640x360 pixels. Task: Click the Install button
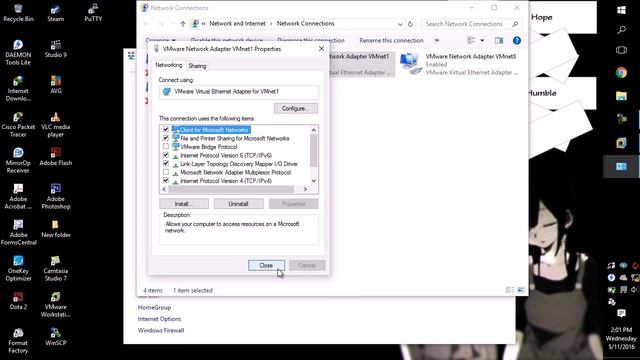[184, 204]
